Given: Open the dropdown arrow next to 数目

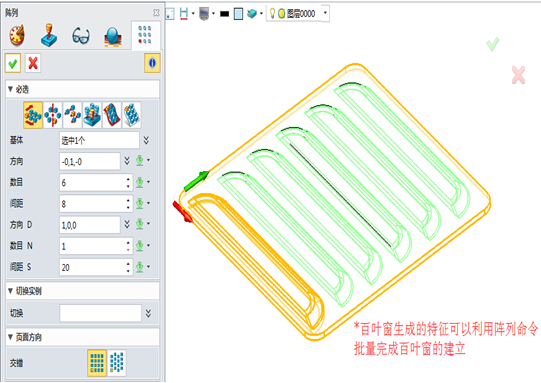Looking at the screenshot, I should [x=148, y=182].
